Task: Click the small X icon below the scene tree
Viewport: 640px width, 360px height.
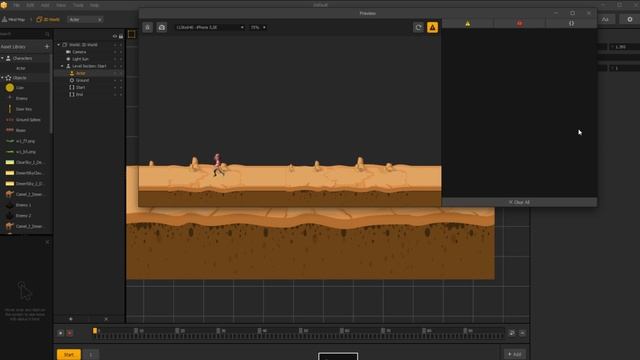Action: 106,319
